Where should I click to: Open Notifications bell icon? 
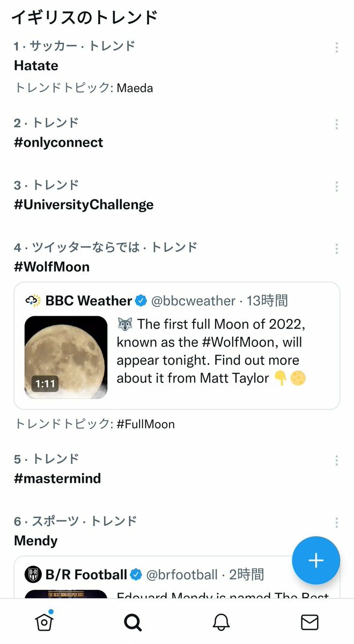pyautogui.click(x=221, y=622)
